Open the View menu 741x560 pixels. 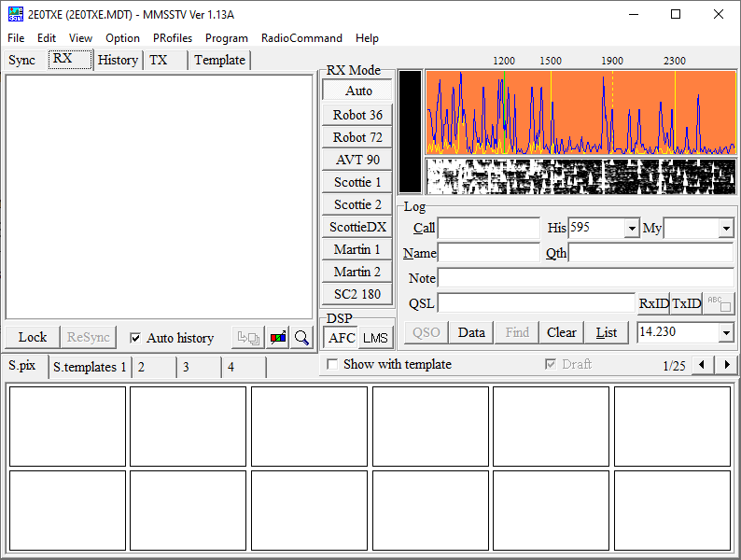[x=80, y=38]
